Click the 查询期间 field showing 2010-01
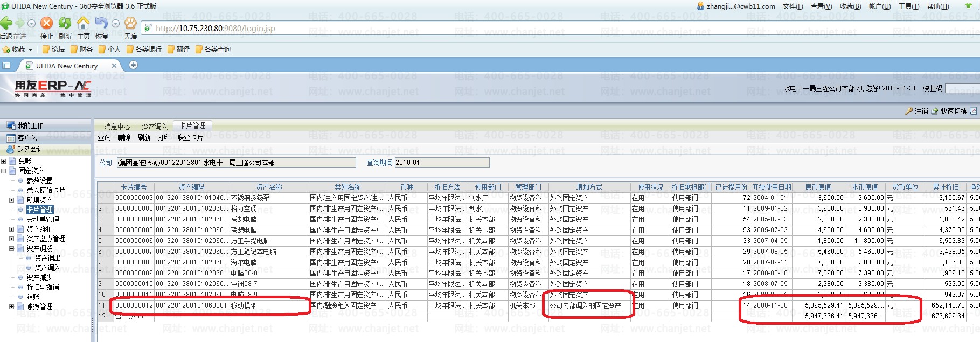The image size is (980, 342). tap(442, 163)
